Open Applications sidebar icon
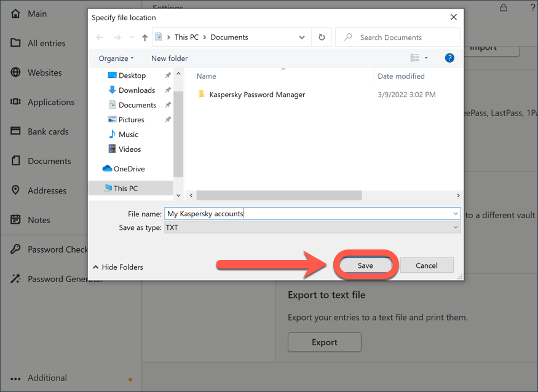 [x=15, y=102]
